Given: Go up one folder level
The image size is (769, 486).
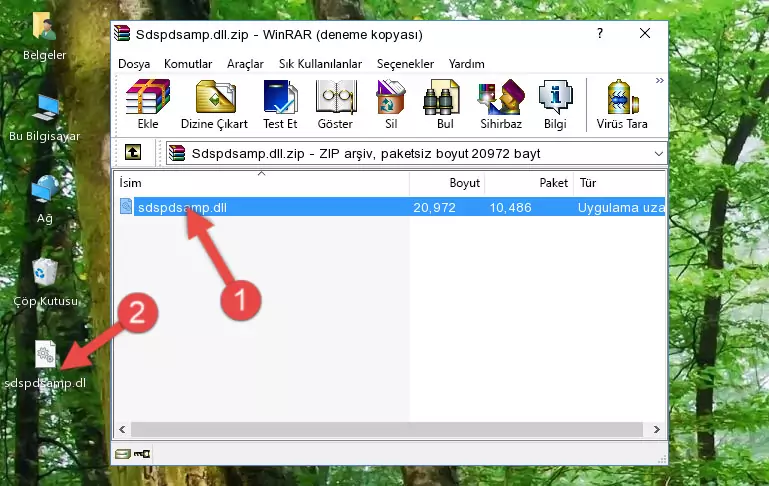Looking at the screenshot, I should tap(133, 153).
